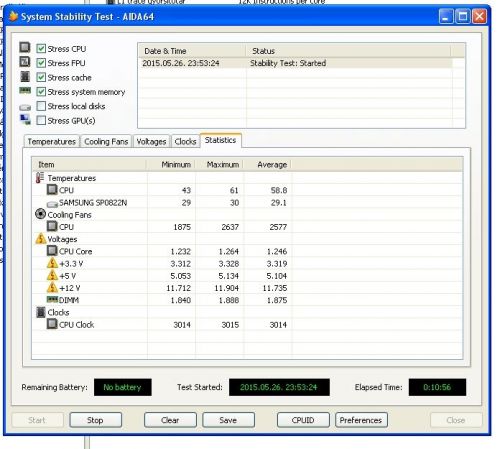Image resolution: width=500 pixels, height=449 pixels.
Task: Click the +5 V average value 5.104
Action: point(277,276)
